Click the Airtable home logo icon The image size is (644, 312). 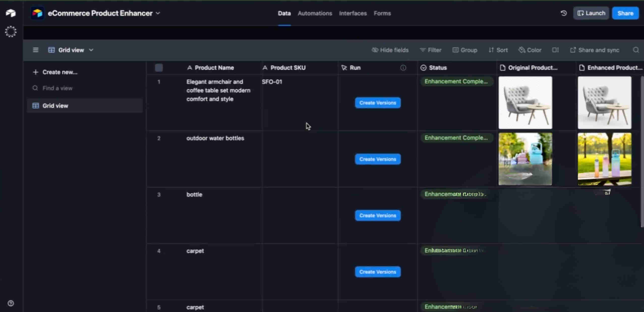(x=11, y=13)
